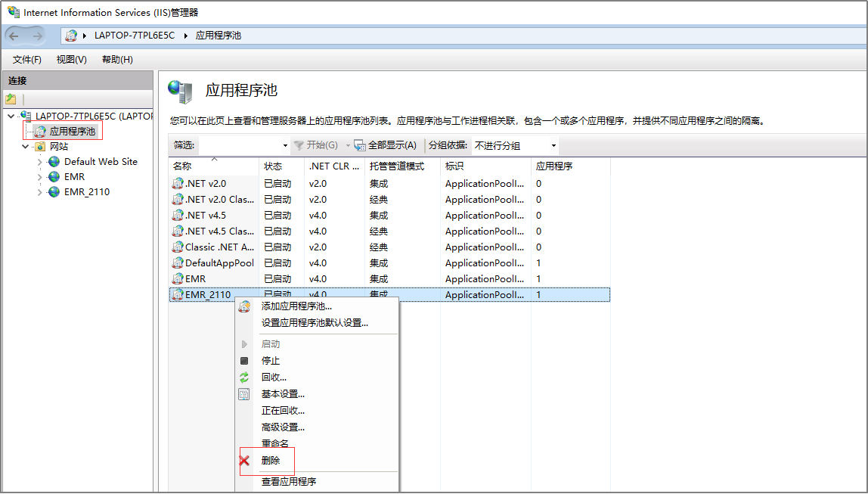Viewport: 868px width, 494px height.
Task: Click the black Stop square icon in menu
Action: click(244, 361)
